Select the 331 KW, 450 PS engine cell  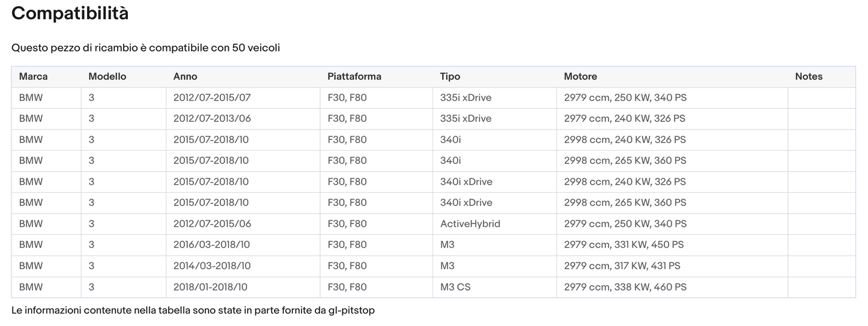[624, 245]
